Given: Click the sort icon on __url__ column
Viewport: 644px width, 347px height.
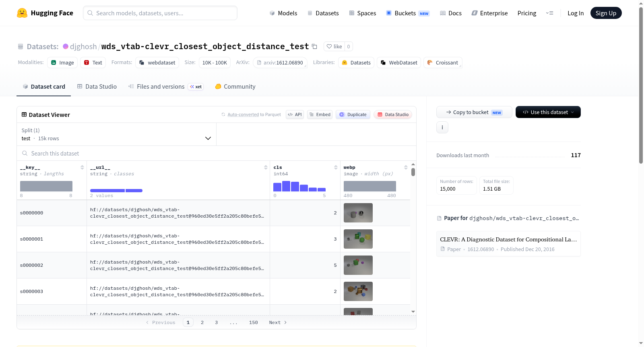Looking at the screenshot, I should [266, 167].
